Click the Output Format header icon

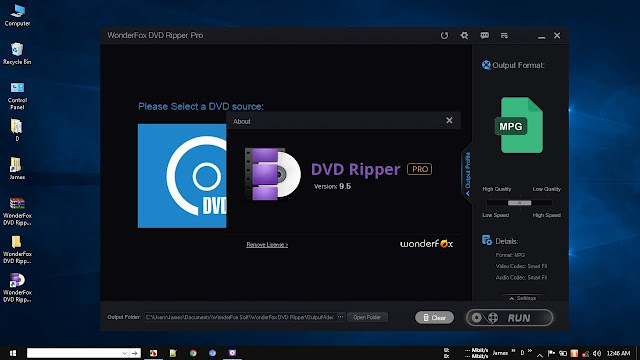click(x=486, y=65)
